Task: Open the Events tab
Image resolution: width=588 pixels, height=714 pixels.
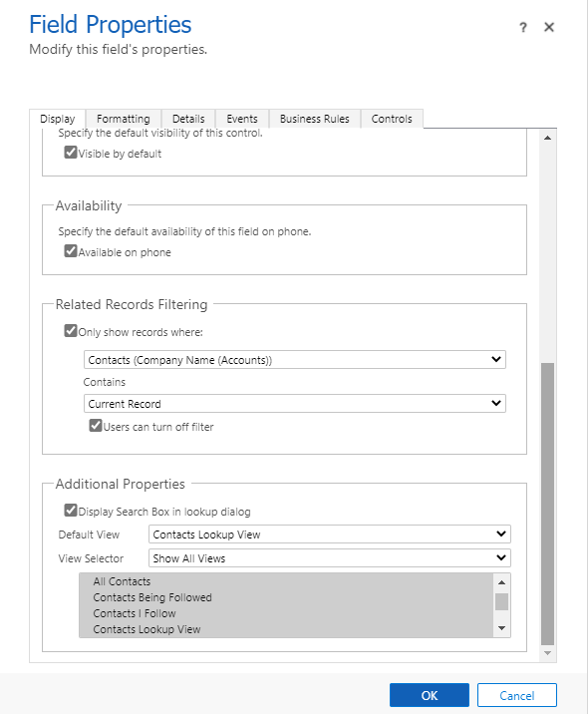Action: click(x=242, y=119)
